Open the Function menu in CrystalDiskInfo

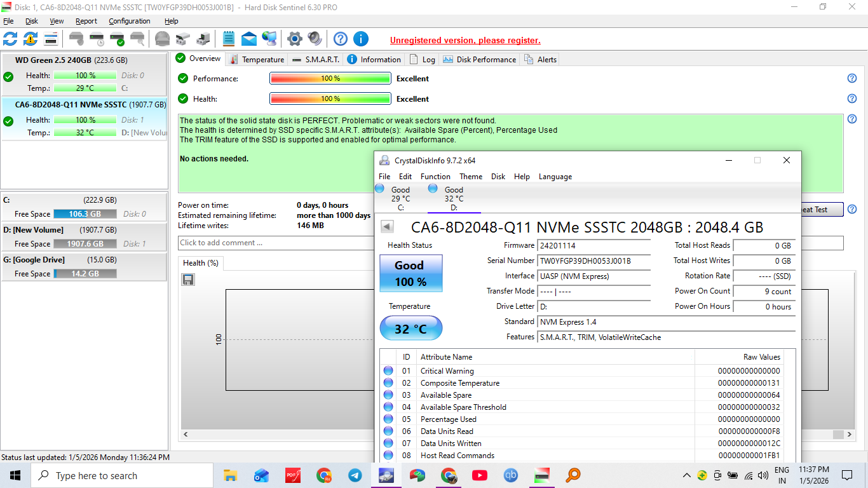coord(435,177)
